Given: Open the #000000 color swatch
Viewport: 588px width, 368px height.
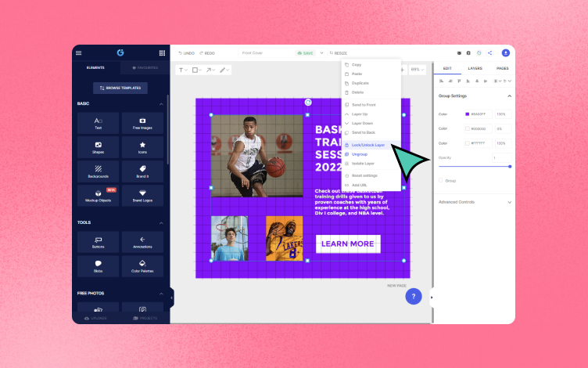Looking at the screenshot, I should (468, 128).
